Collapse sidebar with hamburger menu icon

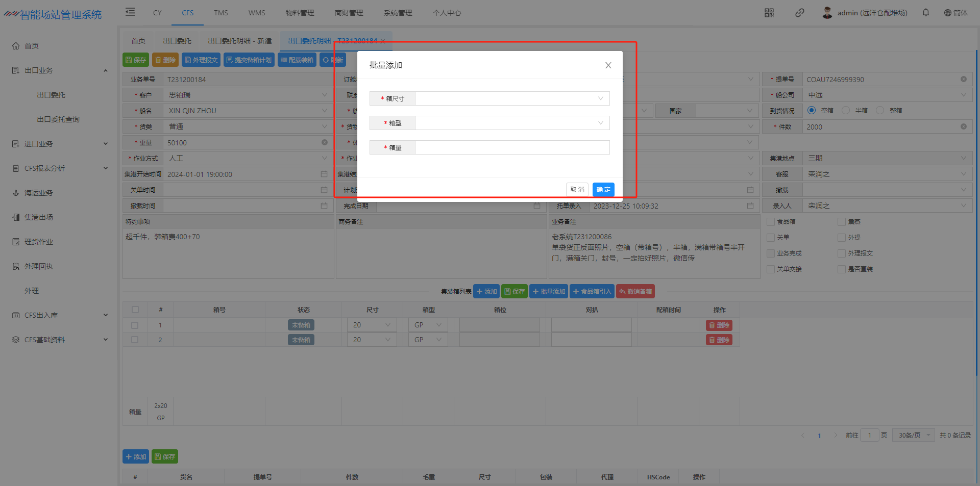coord(130,12)
